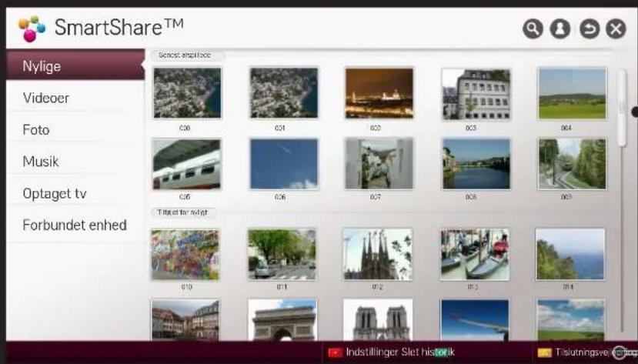Open photo thumbnail 001

click(284, 93)
